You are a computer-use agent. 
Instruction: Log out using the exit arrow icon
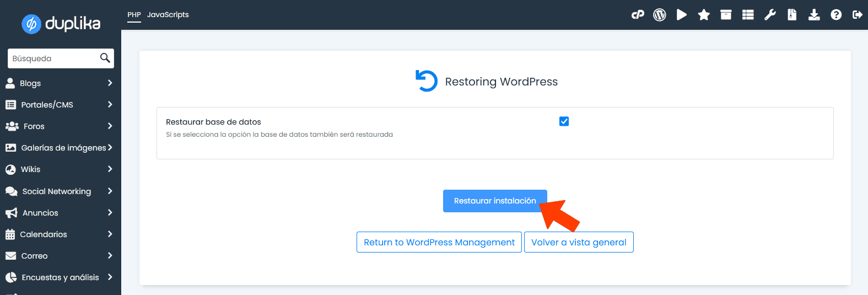point(857,15)
